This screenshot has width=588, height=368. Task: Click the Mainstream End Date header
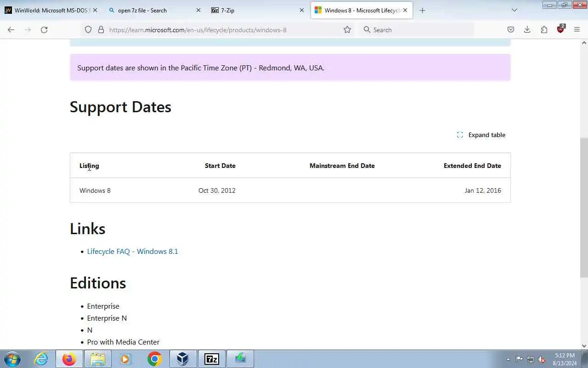click(x=342, y=166)
